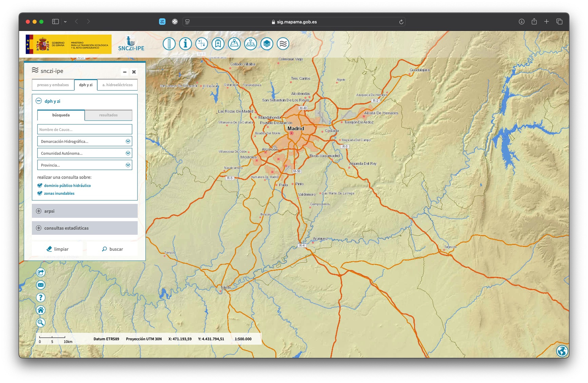
Task: Click the Alcala De Henares map label
Action: pyautogui.click(x=381, y=113)
